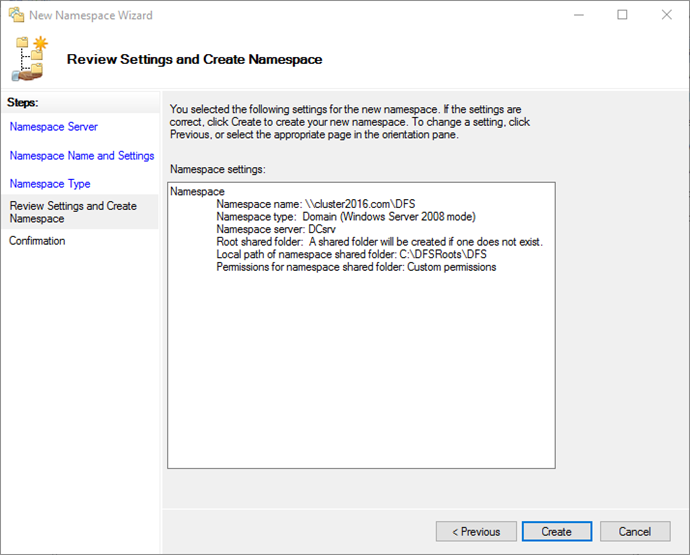Minimize the wizard window
This screenshot has height=555, width=690.
click(579, 15)
